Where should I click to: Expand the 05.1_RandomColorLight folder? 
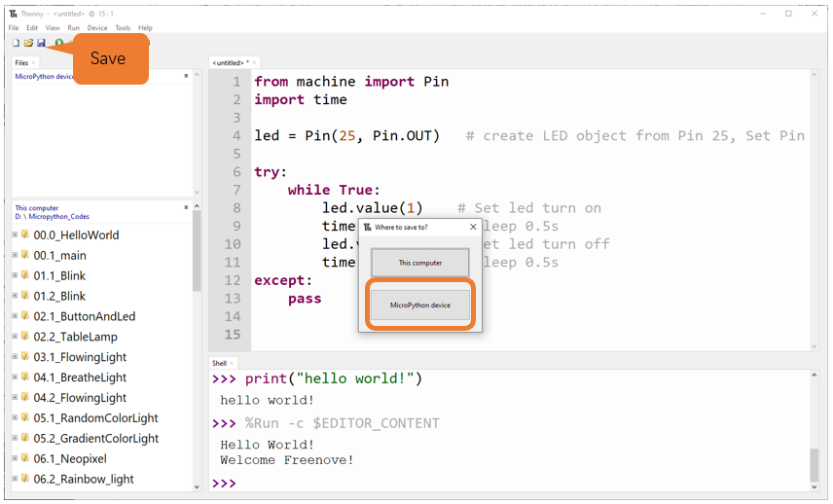(15, 417)
